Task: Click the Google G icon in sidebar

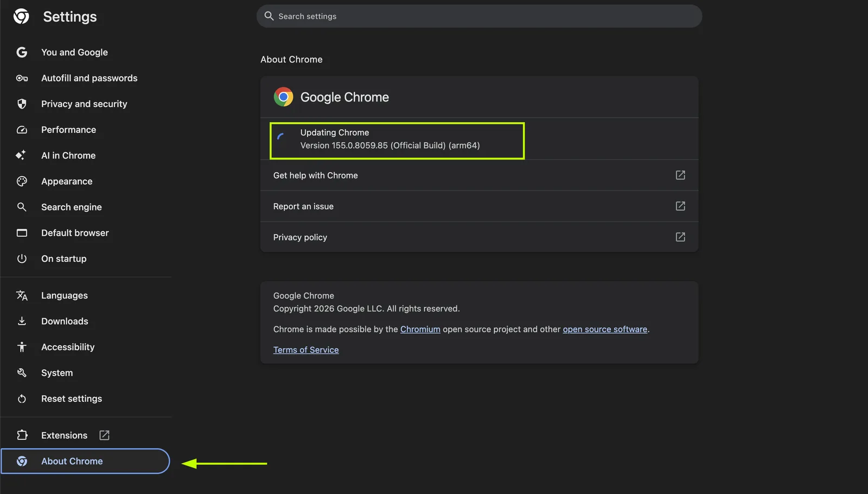Action: [x=22, y=52]
